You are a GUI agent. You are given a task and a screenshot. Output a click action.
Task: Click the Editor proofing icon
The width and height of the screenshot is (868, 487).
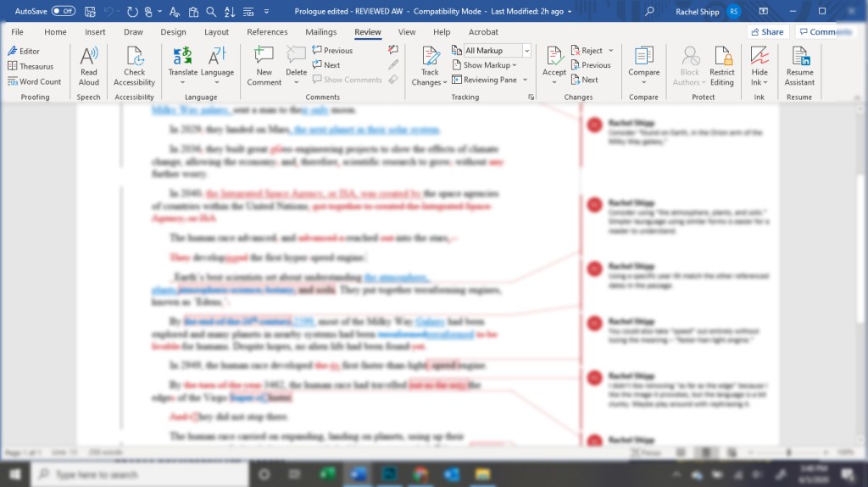click(24, 51)
